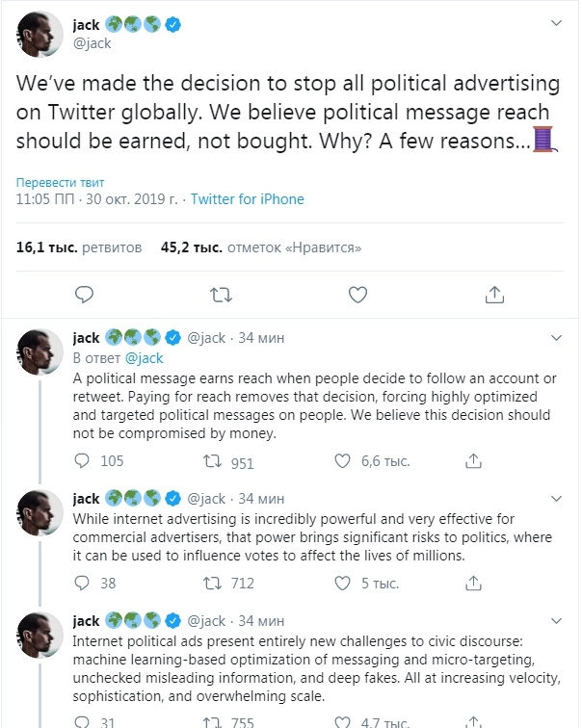
Task: Open jack's profile picture on the main tweet
Action: click(x=40, y=33)
